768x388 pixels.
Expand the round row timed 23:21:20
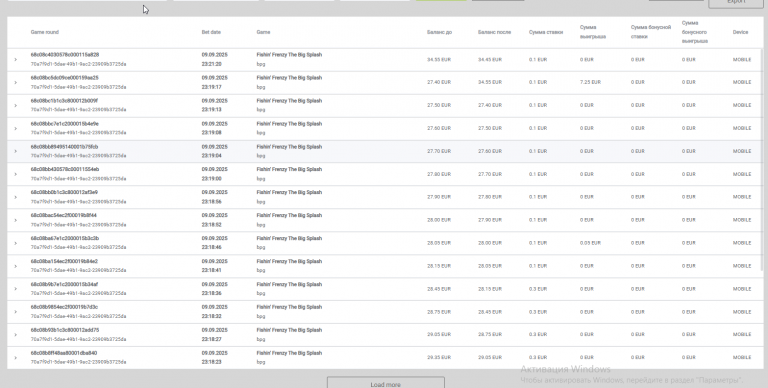click(16, 60)
